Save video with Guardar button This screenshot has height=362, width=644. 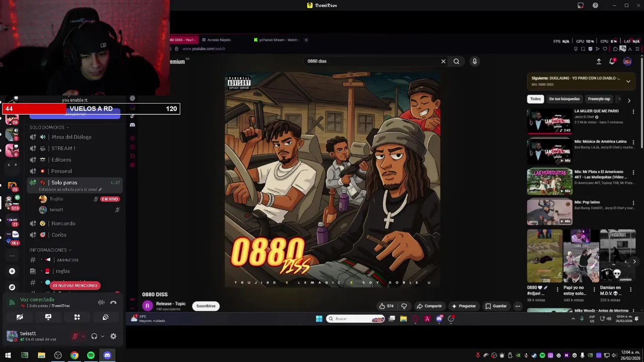pyautogui.click(x=496, y=306)
